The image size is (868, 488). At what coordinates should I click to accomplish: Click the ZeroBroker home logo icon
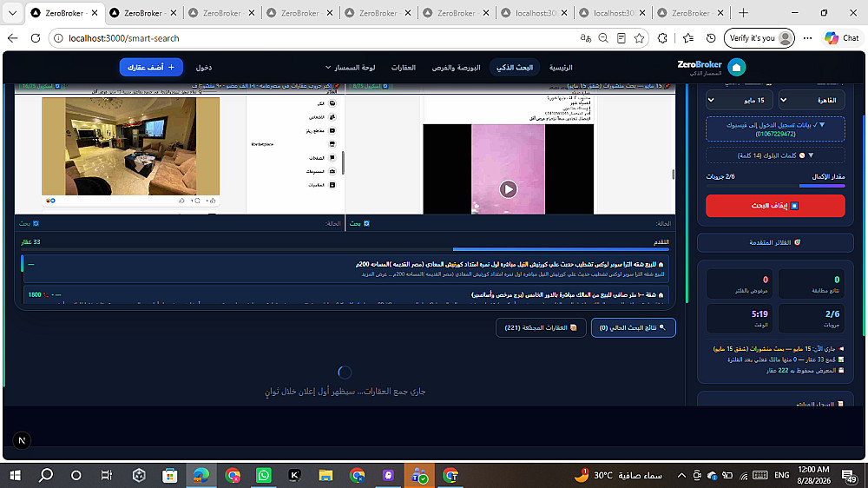click(x=736, y=67)
